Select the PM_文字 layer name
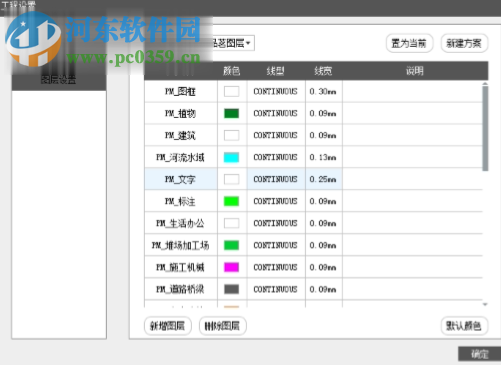The image size is (501, 365). click(181, 179)
